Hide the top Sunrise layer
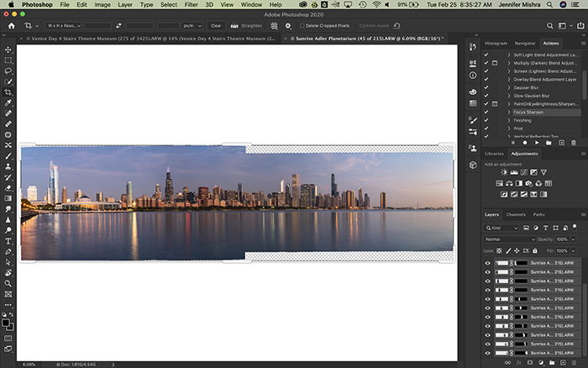The height and width of the screenshot is (368, 588). 488,263
